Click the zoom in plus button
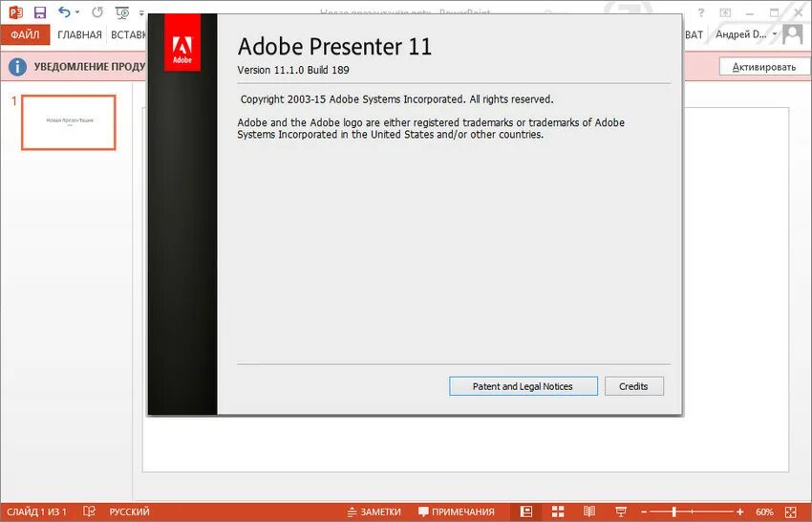 [x=740, y=512]
